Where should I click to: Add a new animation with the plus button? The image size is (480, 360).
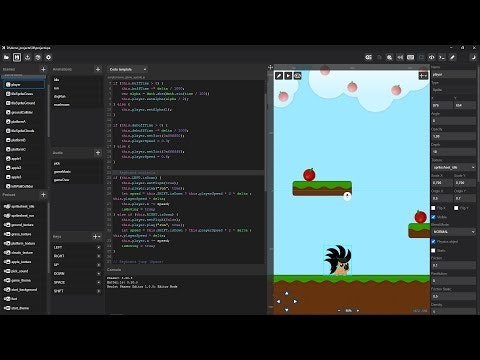click(x=98, y=69)
